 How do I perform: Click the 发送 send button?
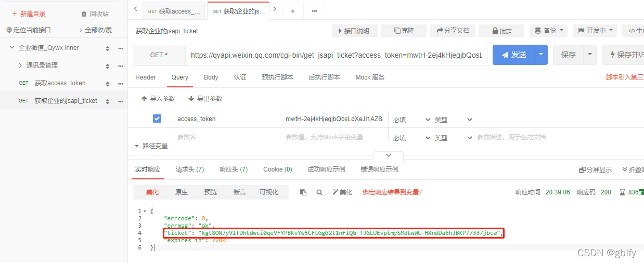(x=514, y=55)
